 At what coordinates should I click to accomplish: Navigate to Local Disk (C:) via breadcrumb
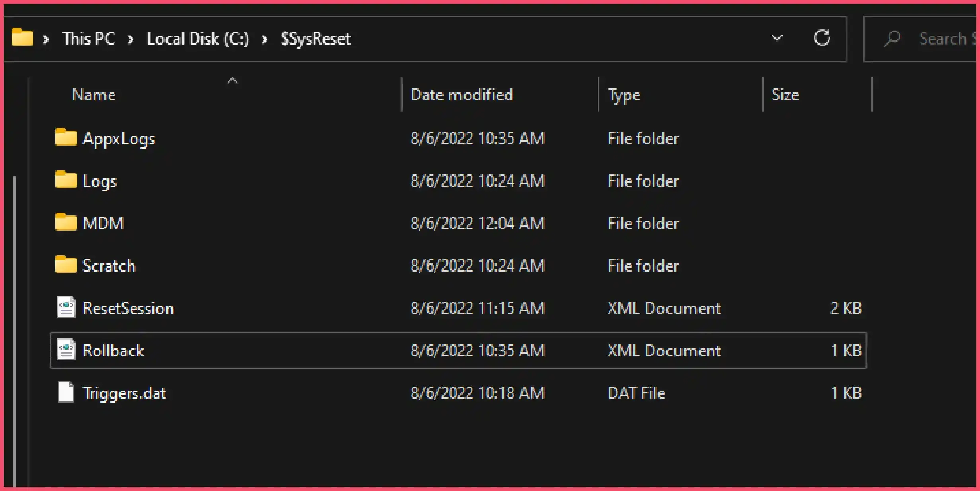coord(198,38)
